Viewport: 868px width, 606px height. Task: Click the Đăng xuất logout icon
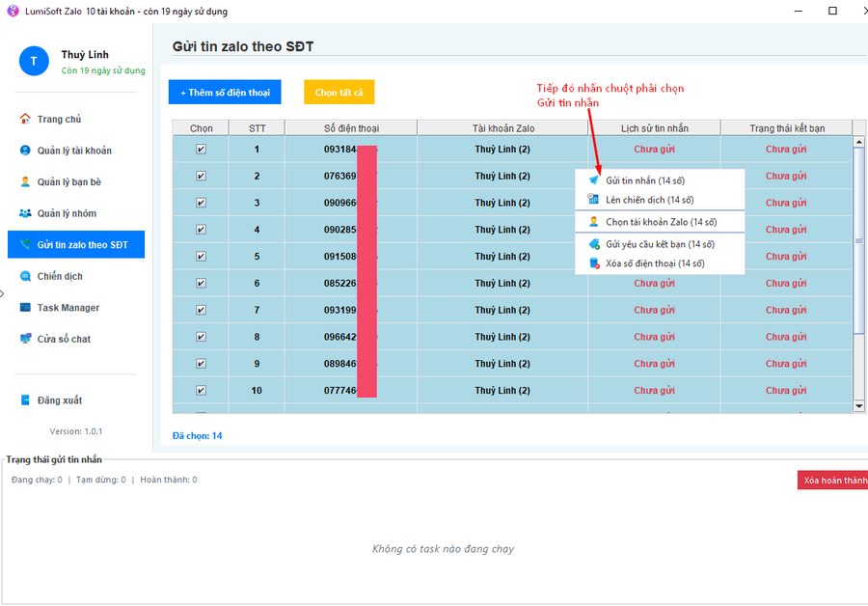click(x=26, y=400)
